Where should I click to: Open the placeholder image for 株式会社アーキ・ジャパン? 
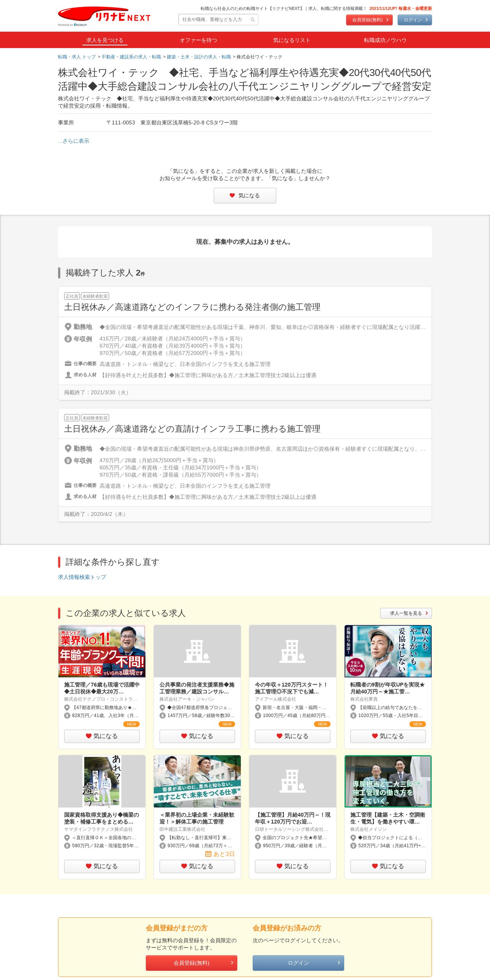point(197,651)
